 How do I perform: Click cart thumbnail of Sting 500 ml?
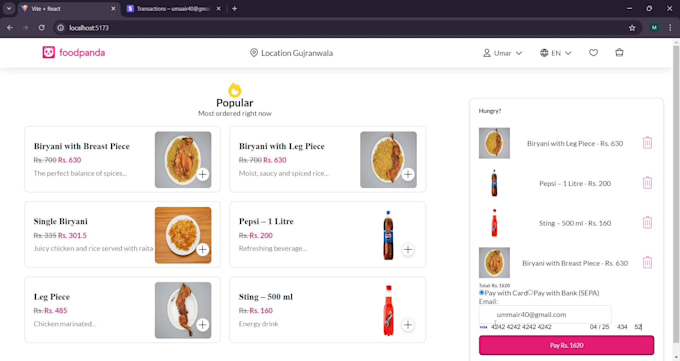(x=494, y=223)
